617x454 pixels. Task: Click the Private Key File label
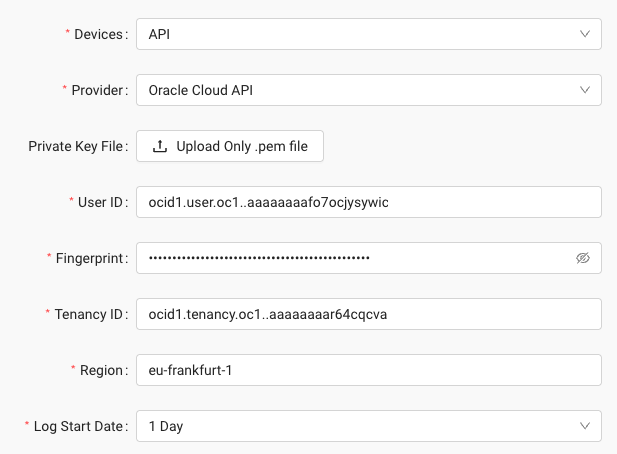(x=76, y=146)
